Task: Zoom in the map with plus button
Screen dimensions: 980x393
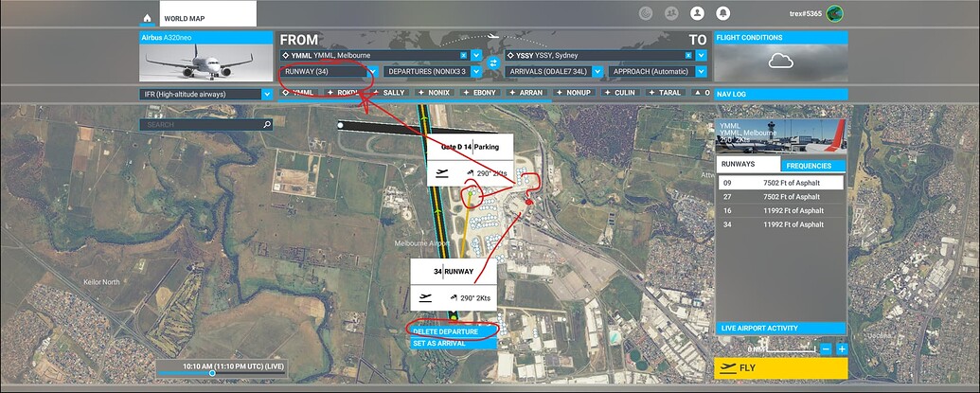Action: click(x=841, y=348)
